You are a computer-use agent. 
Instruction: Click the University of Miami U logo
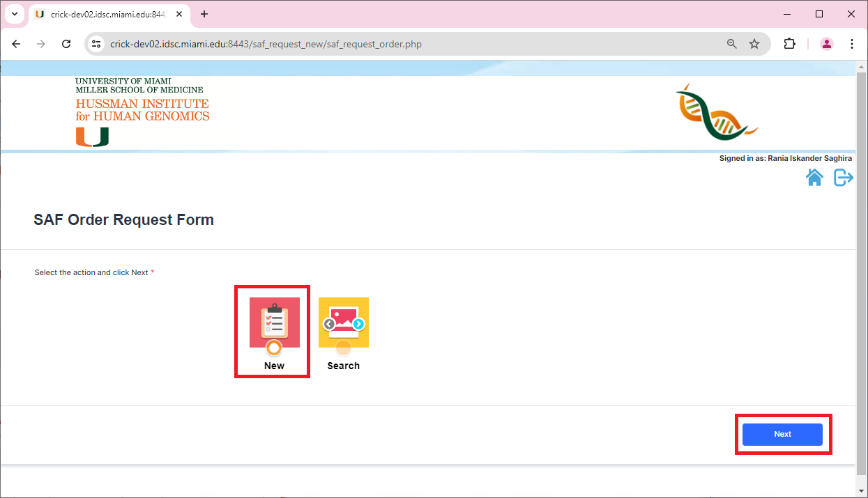92,137
